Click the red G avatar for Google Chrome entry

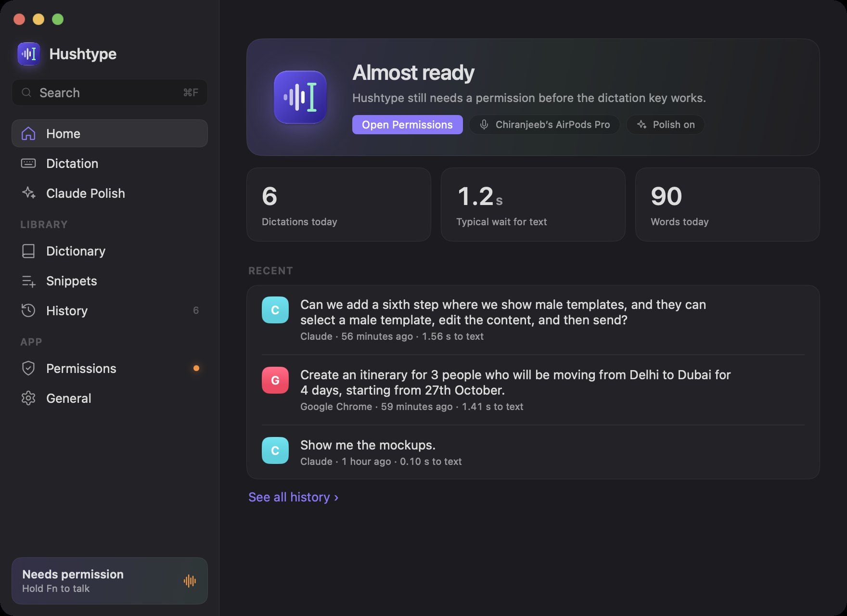[275, 380]
